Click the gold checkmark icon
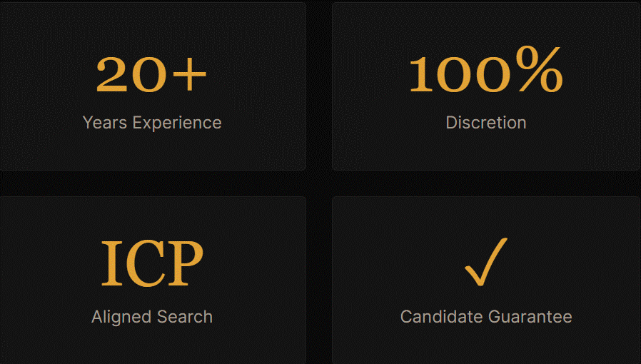Screen dimensions: 641x364 pos(486,261)
